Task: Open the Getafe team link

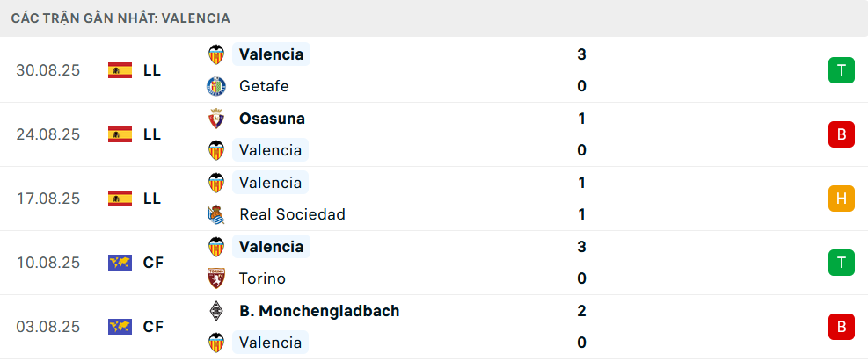Action: coord(264,86)
